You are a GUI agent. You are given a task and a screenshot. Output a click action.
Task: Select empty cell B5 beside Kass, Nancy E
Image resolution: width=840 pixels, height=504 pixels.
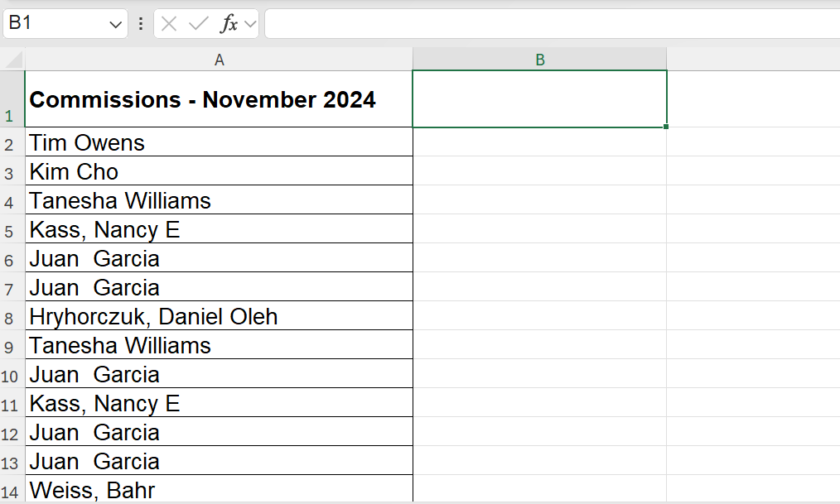coord(540,228)
